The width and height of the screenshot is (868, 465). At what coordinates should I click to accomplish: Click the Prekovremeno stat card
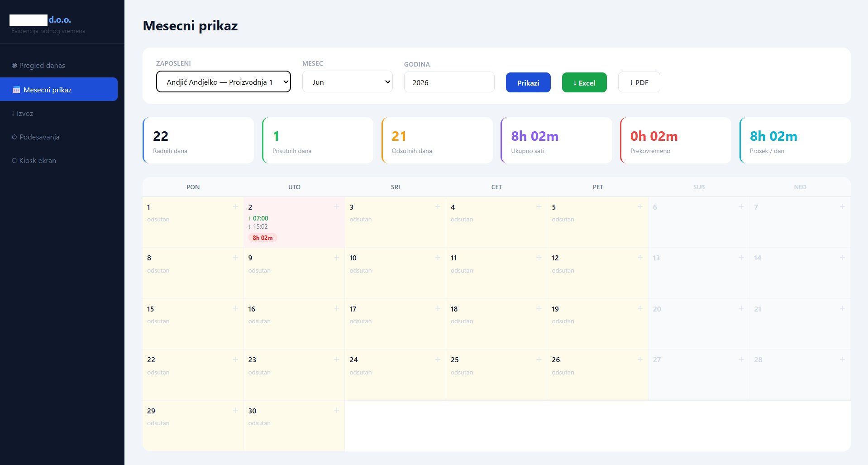click(676, 140)
